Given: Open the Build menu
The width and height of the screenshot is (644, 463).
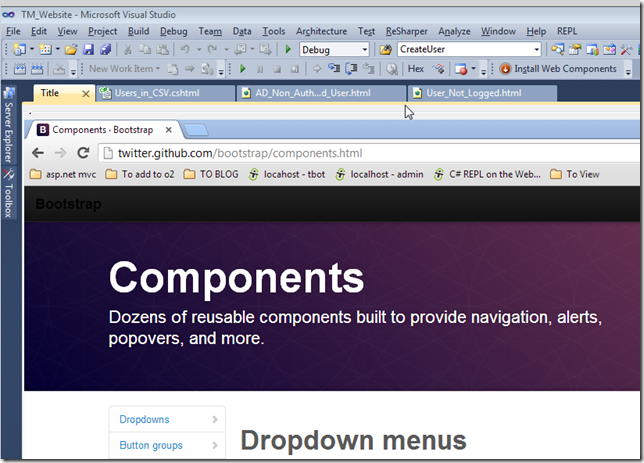Looking at the screenshot, I should [x=138, y=31].
